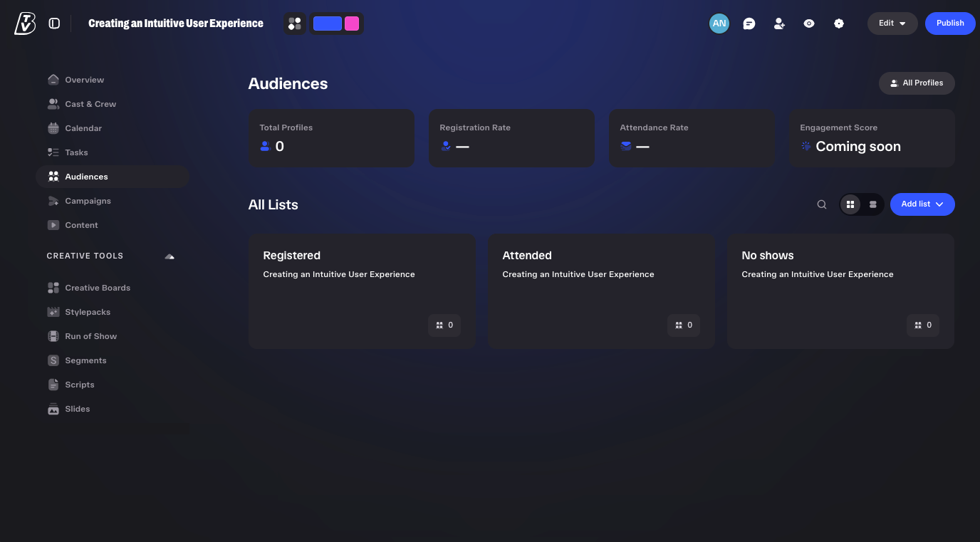Screen dimensions: 980x542
Task: Click the Publish button
Action: click(x=950, y=24)
